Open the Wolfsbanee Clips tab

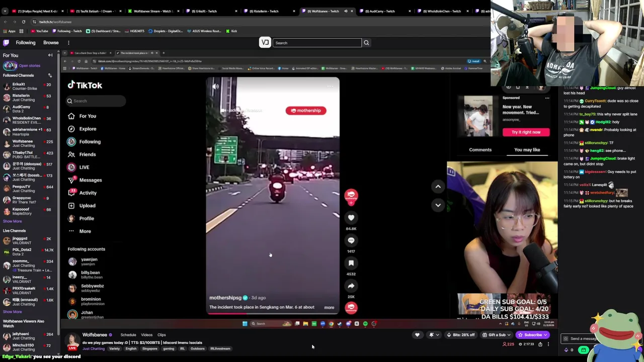click(162, 335)
